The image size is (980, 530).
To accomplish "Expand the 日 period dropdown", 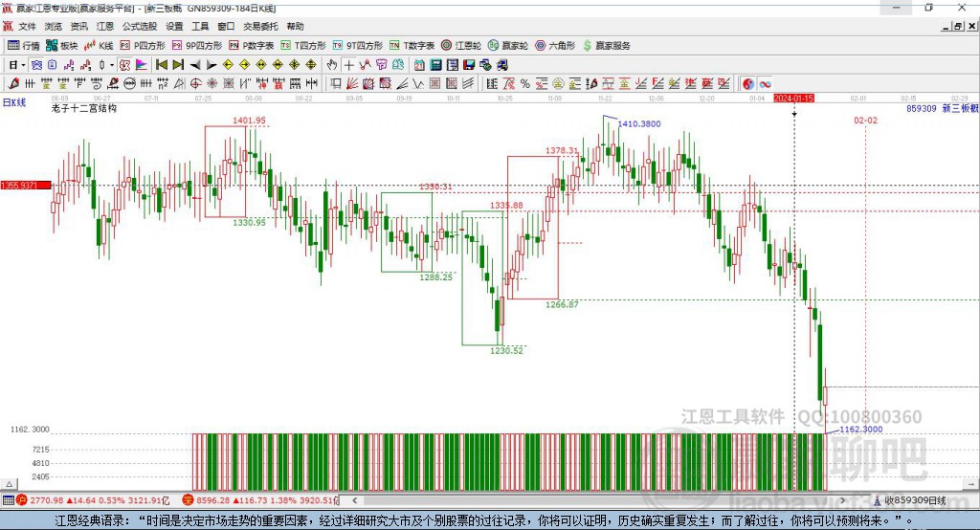I will pyautogui.click(x=23, y=65).
